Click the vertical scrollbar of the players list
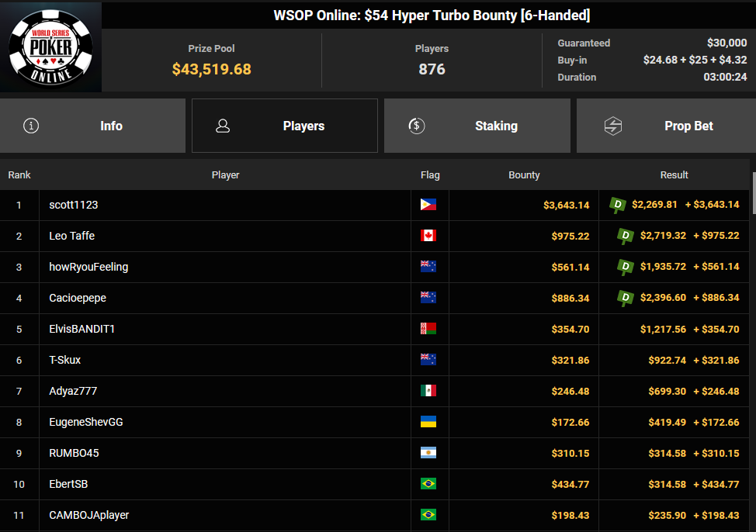Image resolution: width=756 pixels, height=532 pixels. 754,193
